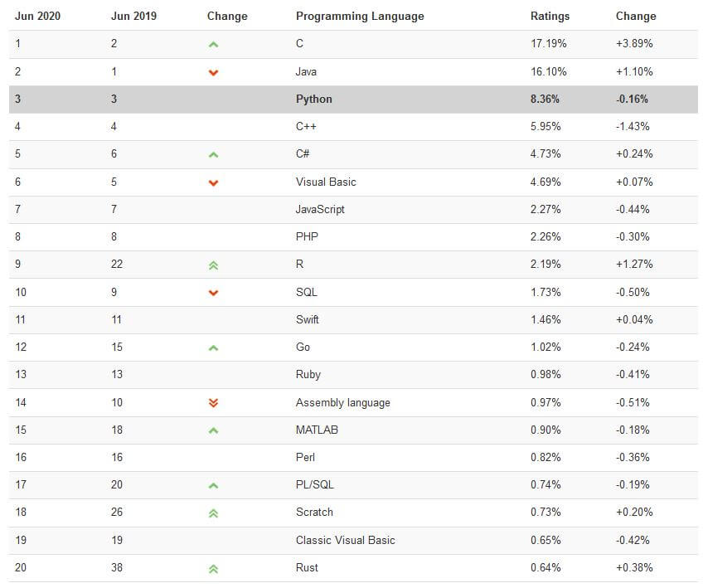Click the JavaScript language name

(320, 210)
